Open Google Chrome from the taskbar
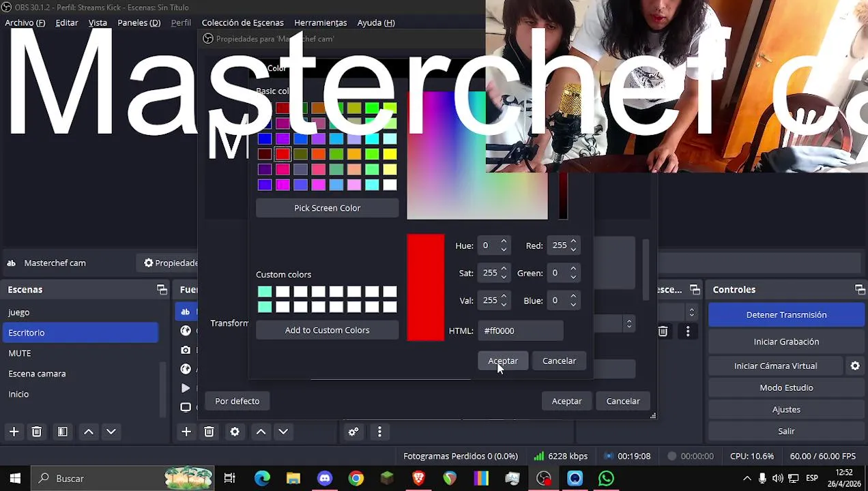This screenshot has height=491, width=868. tap(356, 479)
